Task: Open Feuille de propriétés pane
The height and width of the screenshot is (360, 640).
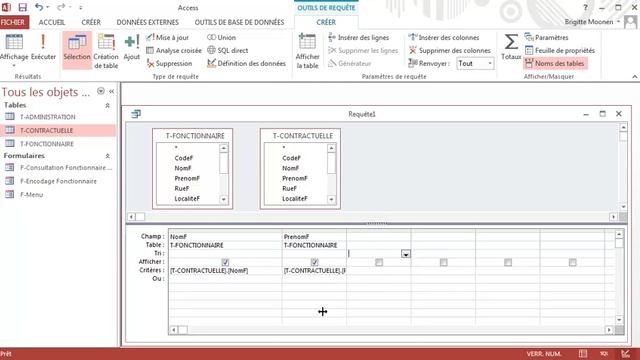Action: [x=560, y=51]
